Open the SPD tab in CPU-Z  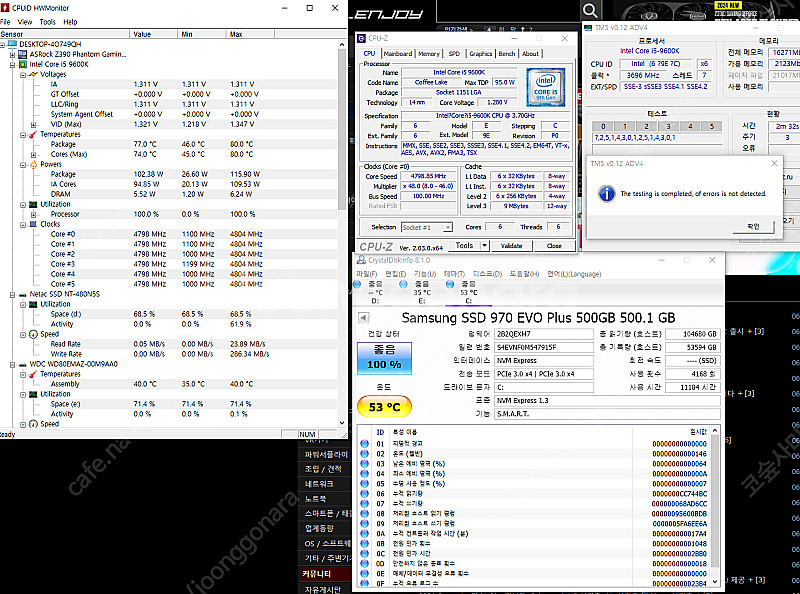[x=454, y=54]
